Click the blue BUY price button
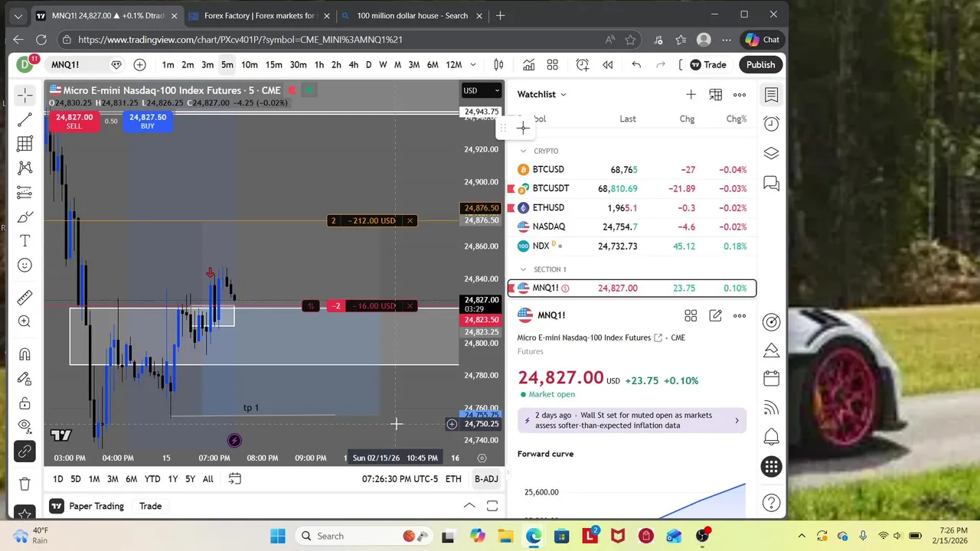 [x=147, y=121]
